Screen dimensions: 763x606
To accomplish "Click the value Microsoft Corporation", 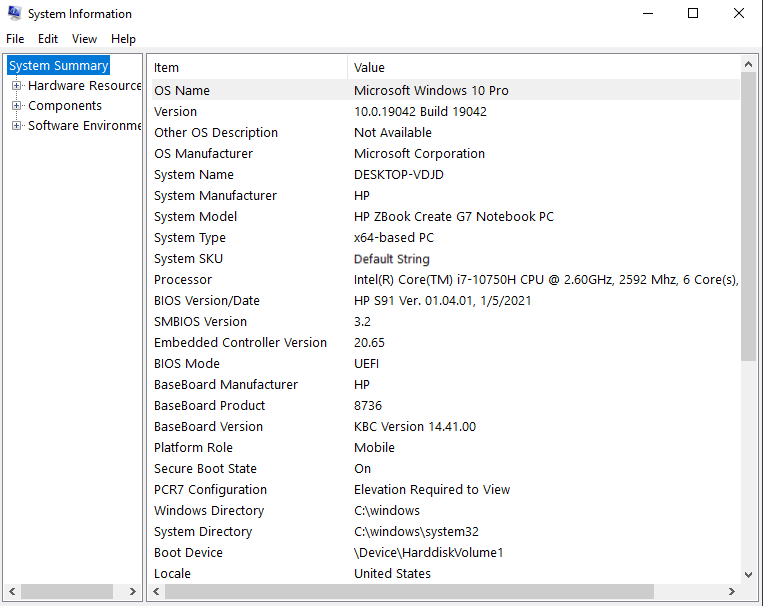I will 419,153.
